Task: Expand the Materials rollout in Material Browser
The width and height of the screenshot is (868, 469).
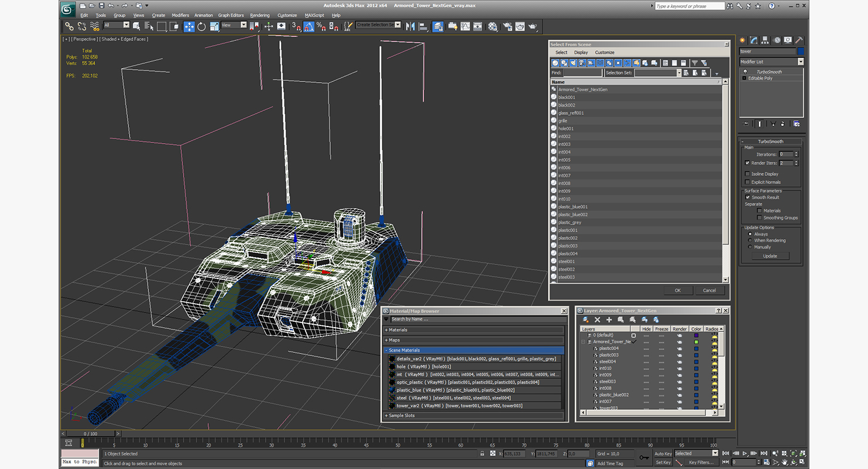Action: click(x=474, y=330)
